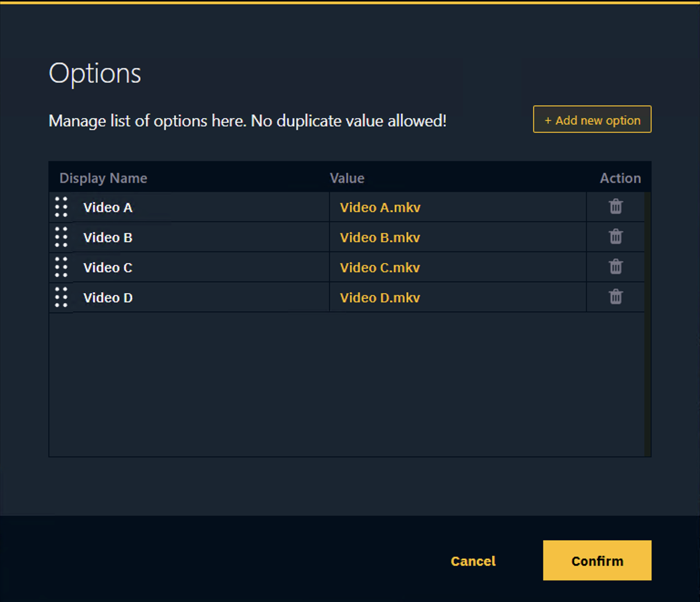The image size is (700, 602).
Task: Select the Video B drag handle
Action: coord(61,237)
